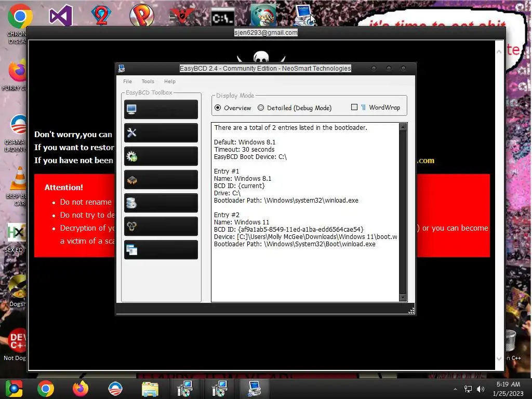This screenshot has width=532, height=399.
Task: Open the Tools menu in EasyBCD
Action: (x=148, y=82)
